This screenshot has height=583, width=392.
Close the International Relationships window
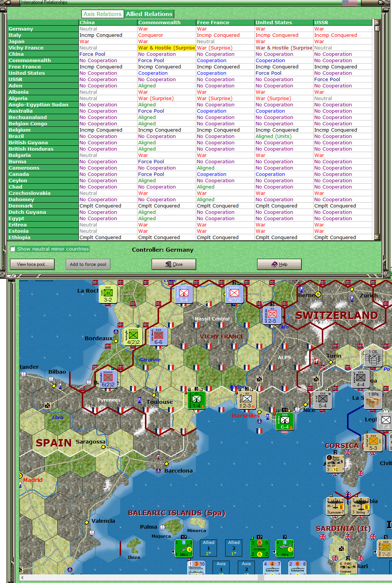(174, 264)
